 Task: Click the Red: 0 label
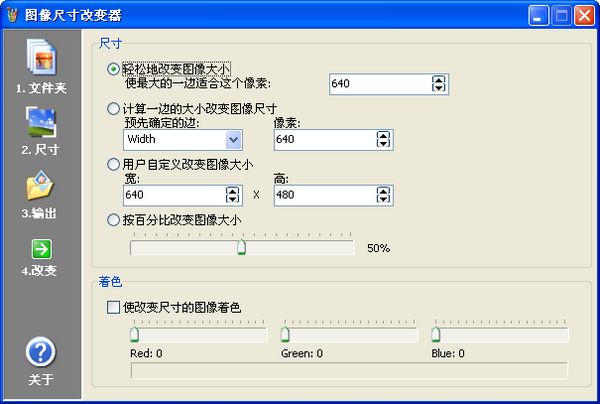pyautogui.click(x=146, y=353)
